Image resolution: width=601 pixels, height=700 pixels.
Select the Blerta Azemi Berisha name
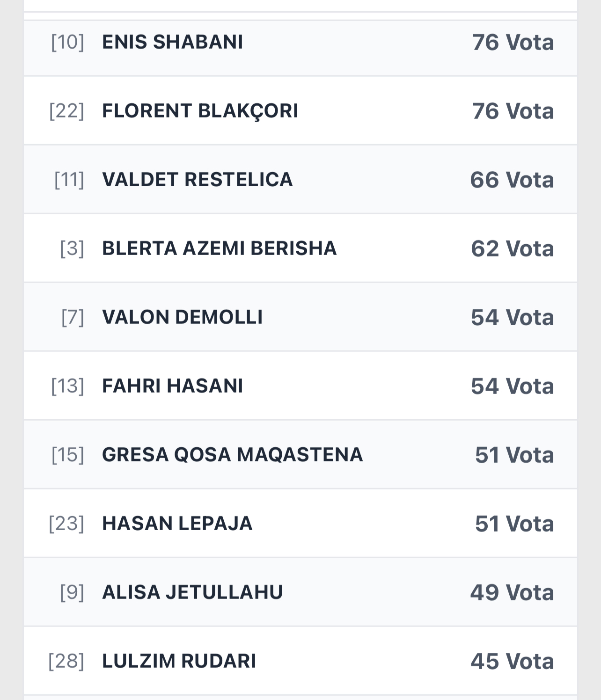[x=219, y=248]
